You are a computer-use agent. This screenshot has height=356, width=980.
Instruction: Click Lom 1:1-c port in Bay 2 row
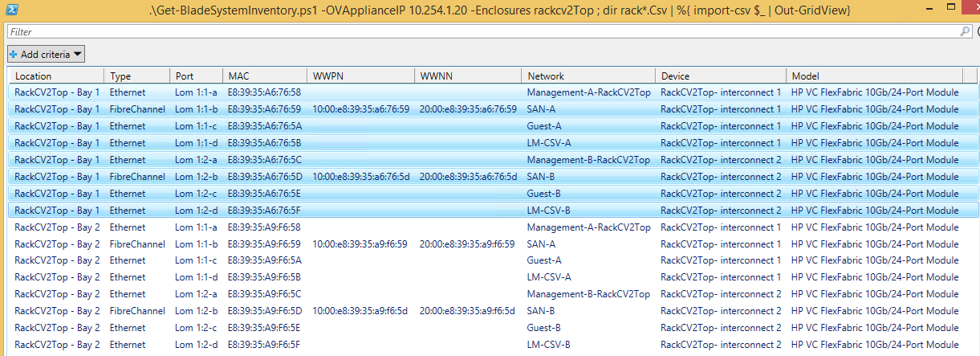click(x=196, y=260)
